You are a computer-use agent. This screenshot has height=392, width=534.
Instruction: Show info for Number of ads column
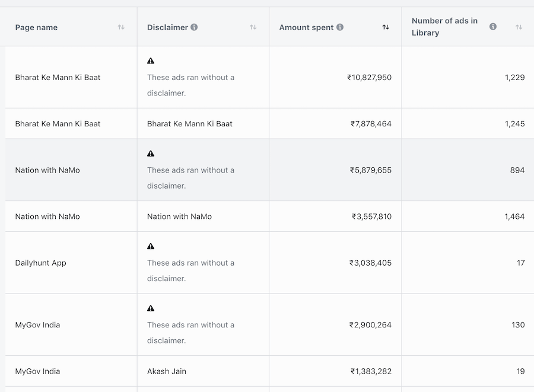[493, 27]
